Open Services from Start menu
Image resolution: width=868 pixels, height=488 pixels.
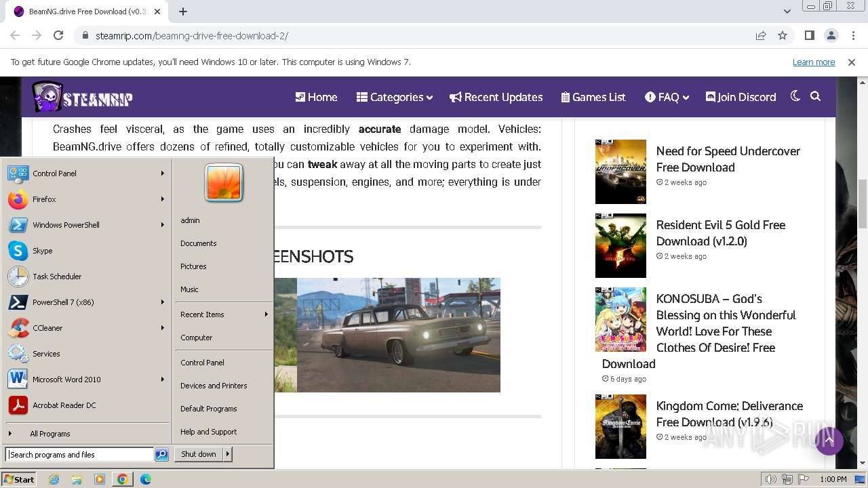(x=86, y=354)
